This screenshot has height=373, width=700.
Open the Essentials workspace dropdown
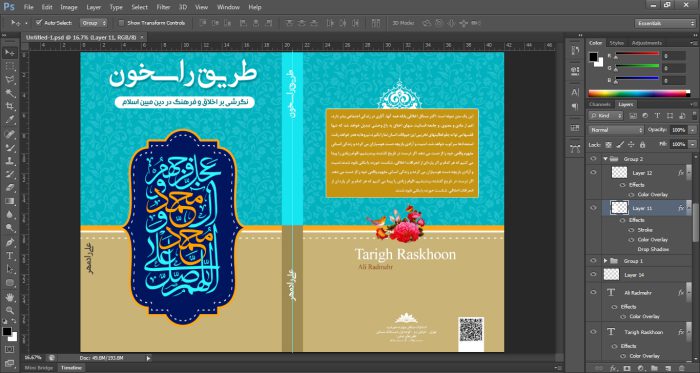click(665, 23)
